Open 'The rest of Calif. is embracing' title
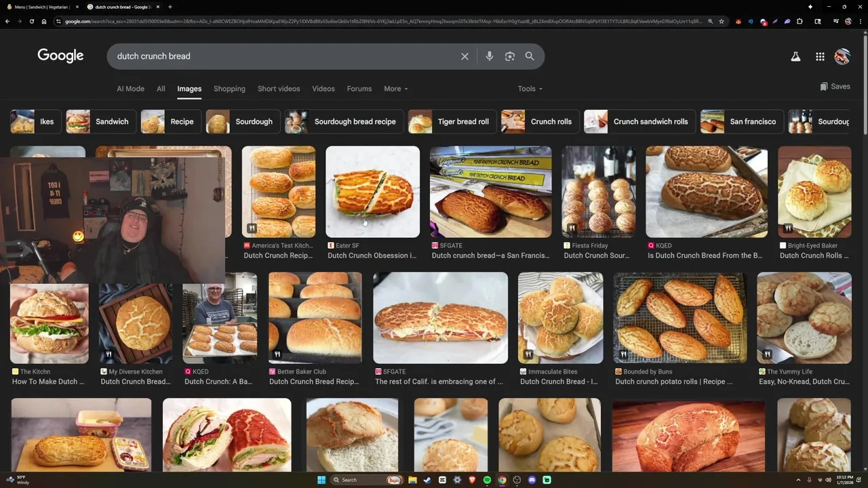868x488 pixels. pos(439,382)
